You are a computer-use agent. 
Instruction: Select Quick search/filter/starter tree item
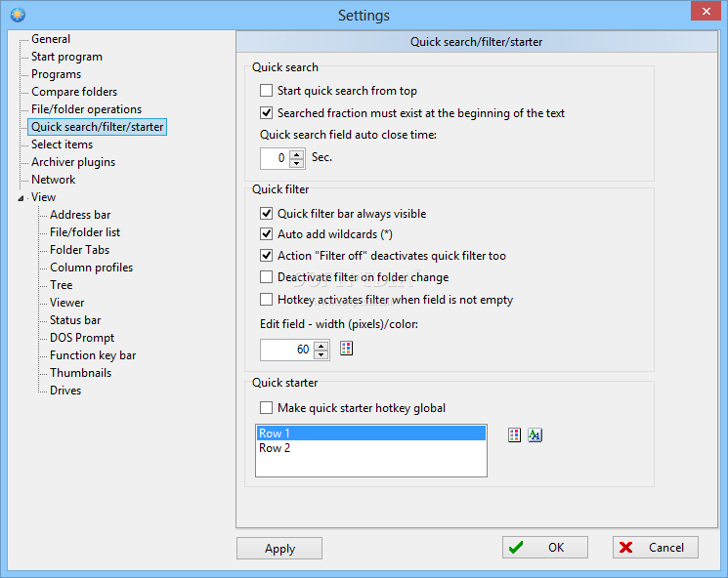97,127
